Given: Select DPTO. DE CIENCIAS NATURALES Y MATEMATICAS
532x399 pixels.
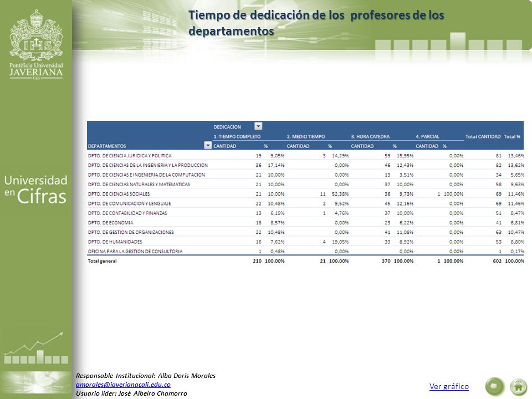Looking at the screenshot, I should (x=139, y=184).
